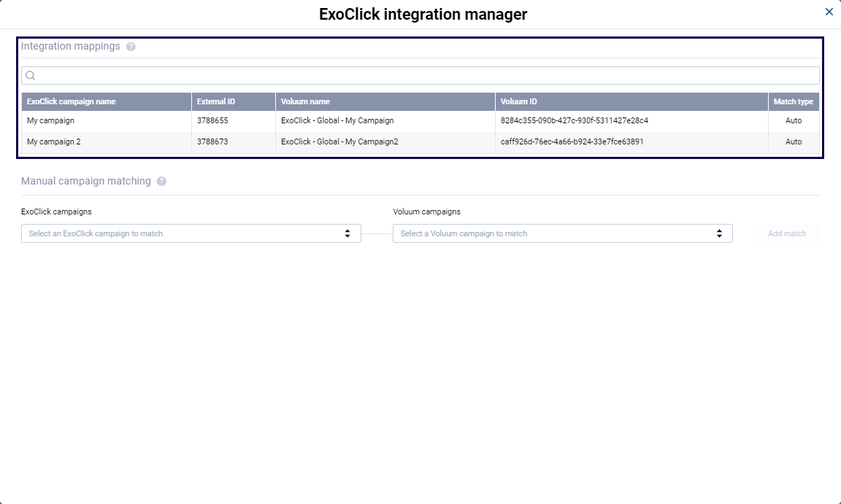Click the External ID column header

216,101
